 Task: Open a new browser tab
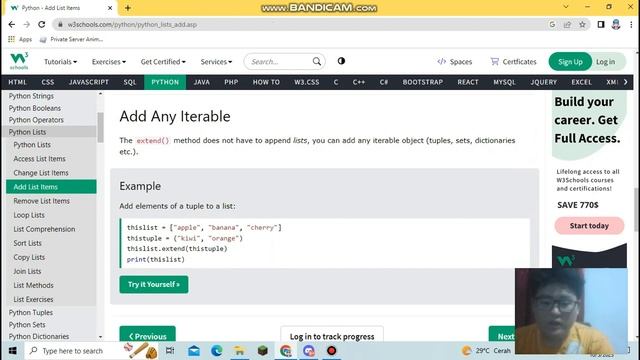[x=128, y=8]
